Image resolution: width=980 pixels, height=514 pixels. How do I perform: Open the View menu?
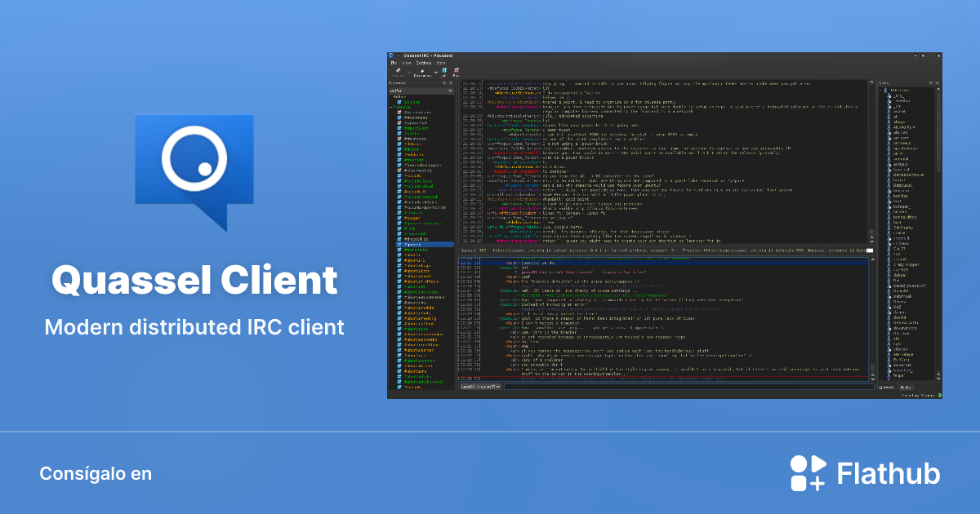tap(407, 63)
